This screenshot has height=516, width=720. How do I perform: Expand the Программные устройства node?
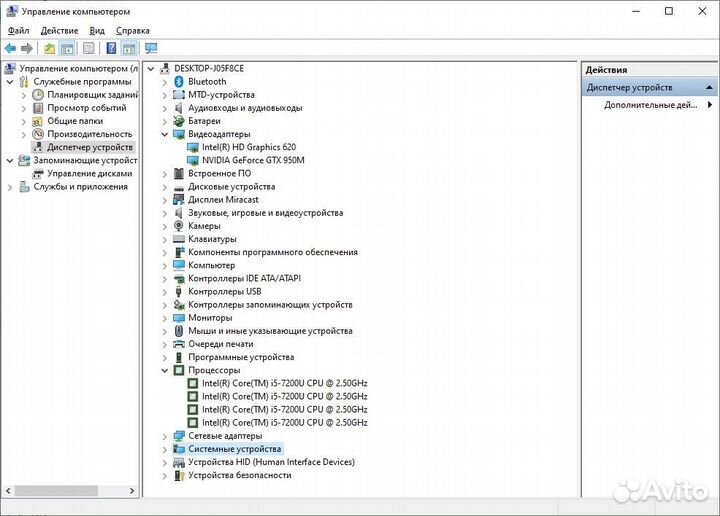pyautogui.click(x=164, y=358)
